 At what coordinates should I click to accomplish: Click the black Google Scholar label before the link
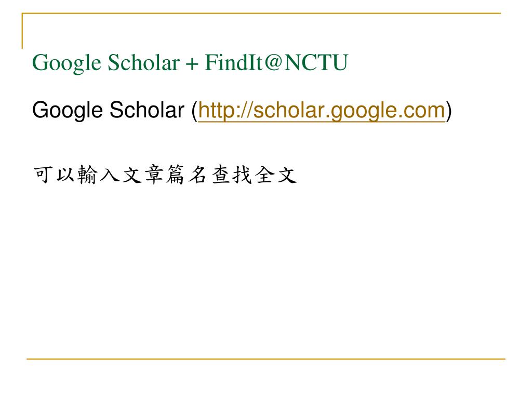tap(108, 110)
